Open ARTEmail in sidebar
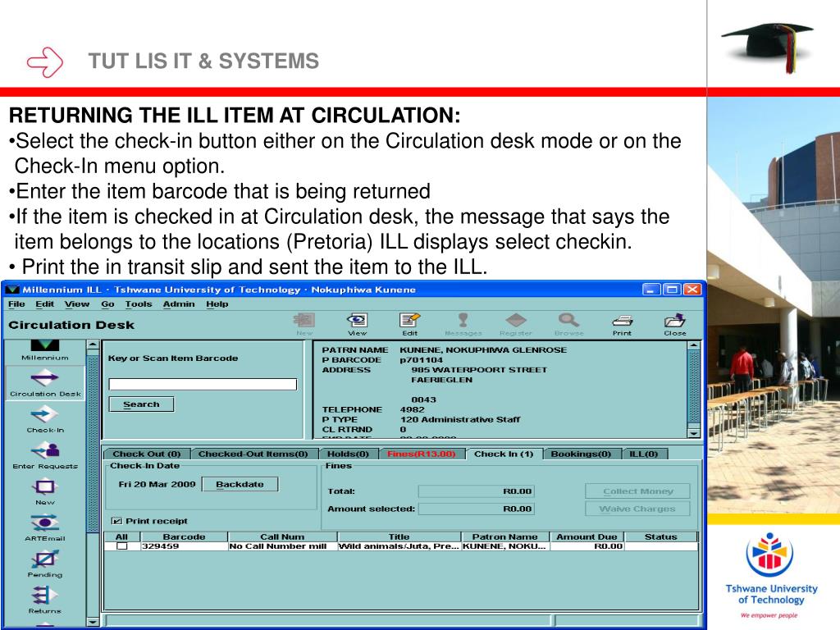 [x=45, y=527]
